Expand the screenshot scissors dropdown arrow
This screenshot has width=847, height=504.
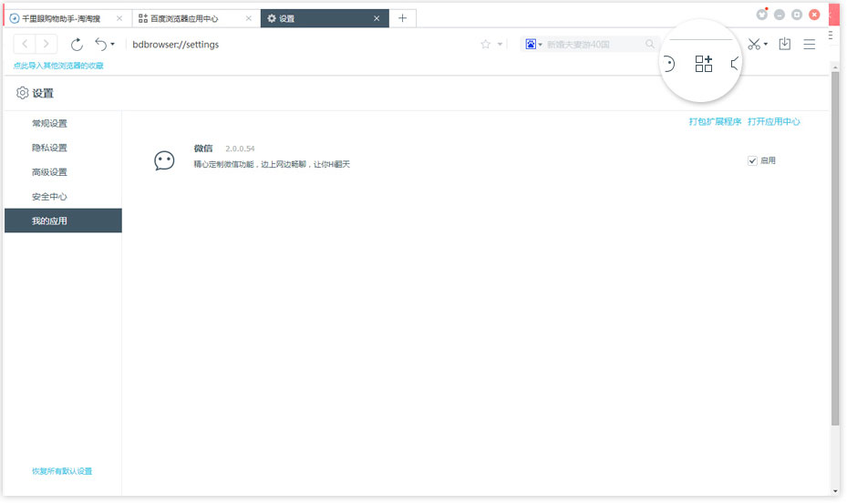tap(766, 45)
